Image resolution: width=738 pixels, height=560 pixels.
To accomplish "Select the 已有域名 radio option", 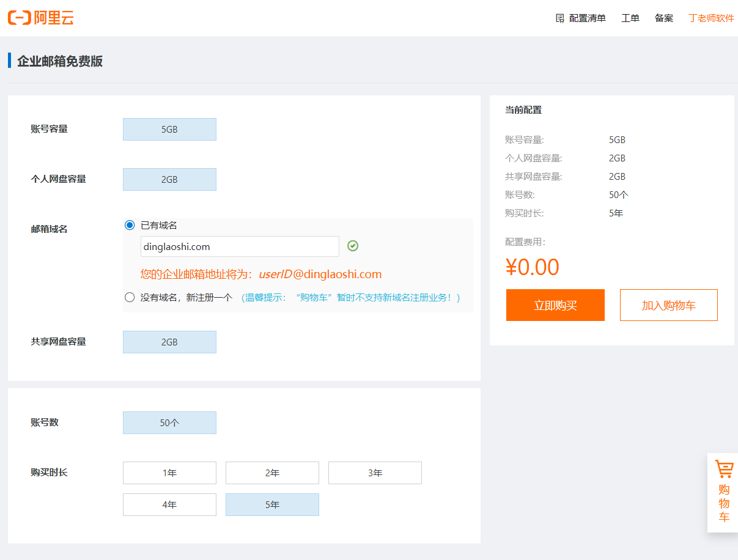I will (130, 225).
